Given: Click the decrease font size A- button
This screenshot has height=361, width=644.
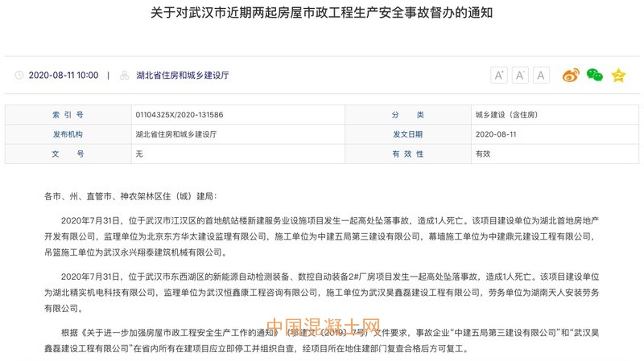Looking at the screenshot, I should 520,75.
